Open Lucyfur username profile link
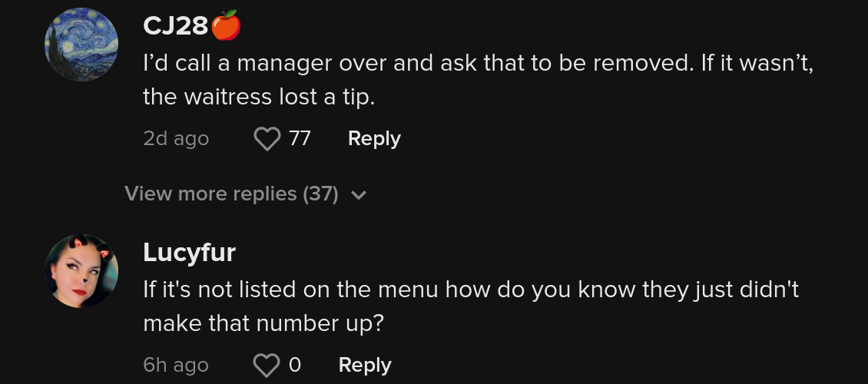This screenshot has width=868, height=384. point(189,253)
